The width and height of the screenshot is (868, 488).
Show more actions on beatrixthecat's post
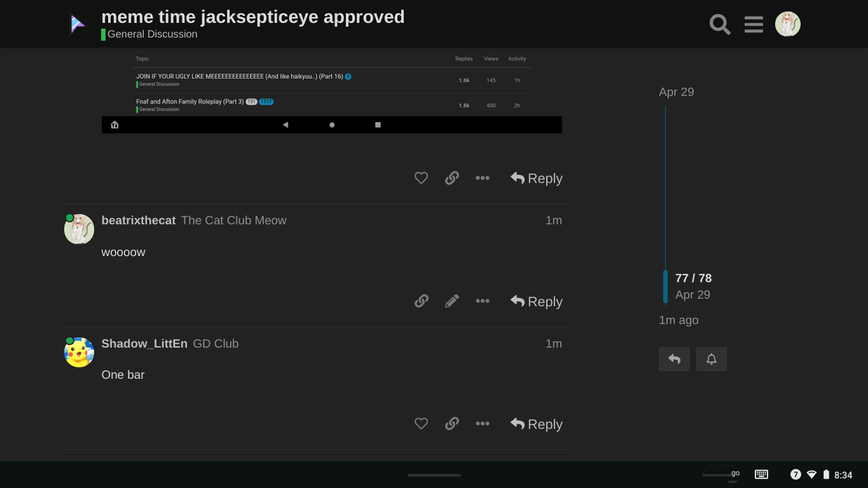pos(483,301)
